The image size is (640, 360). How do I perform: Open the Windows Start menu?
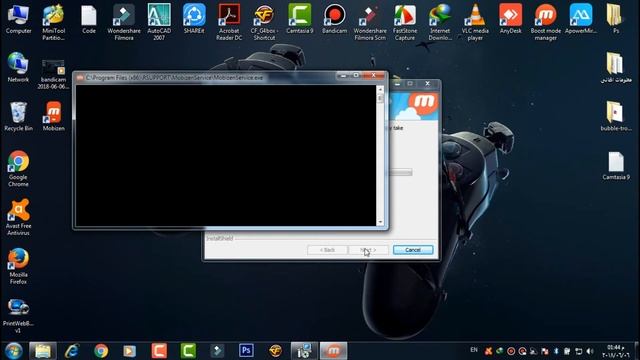pos(13,351)
